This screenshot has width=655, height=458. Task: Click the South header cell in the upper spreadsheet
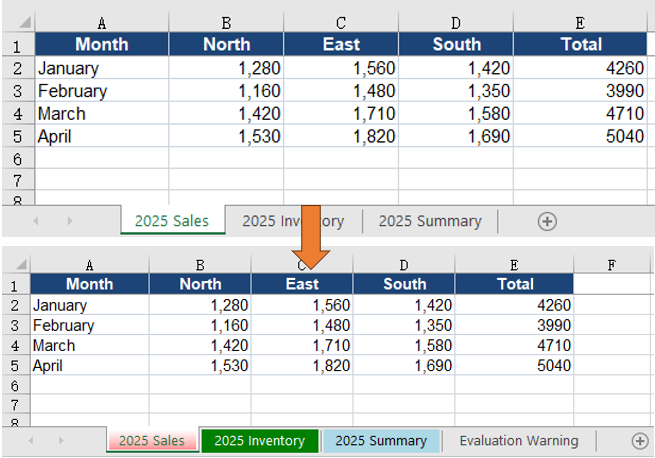pos(456,44)
